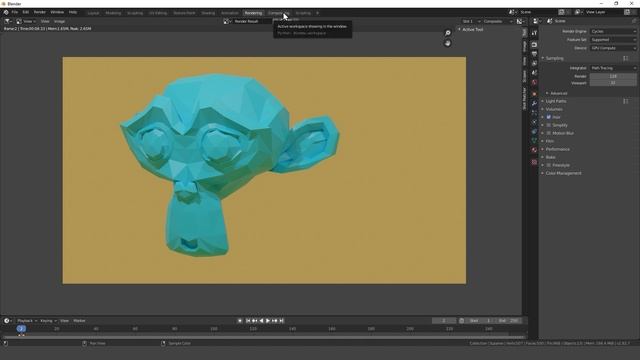
Task: Switch to the Modeling workspace tab
Action: [113, 13]
